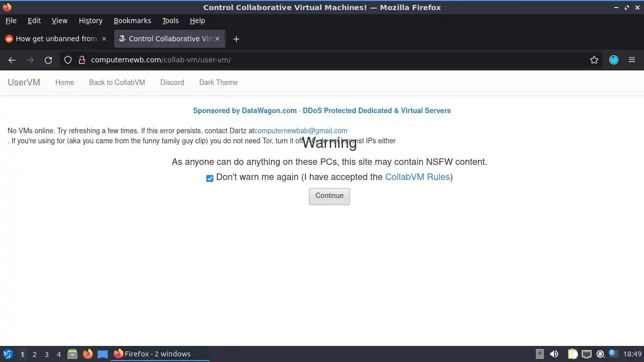Open the File menu

tap(11, 21)
